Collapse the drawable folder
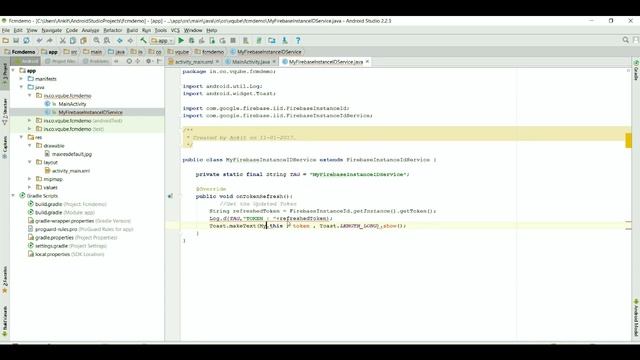 (x=30, y=145)
